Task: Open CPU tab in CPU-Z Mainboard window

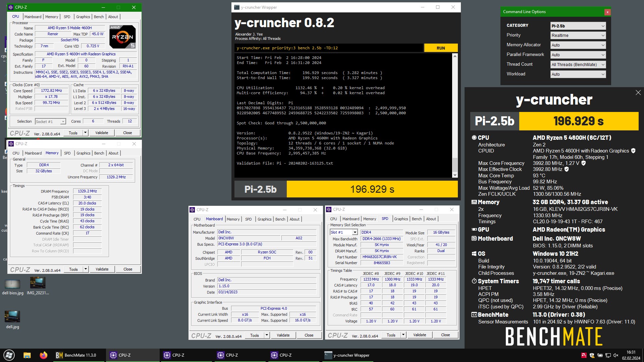Action: click(197, 219)
